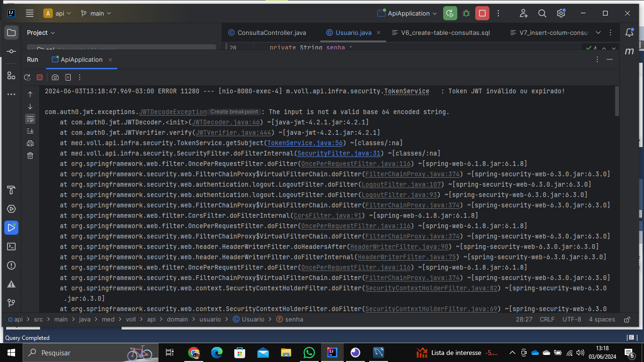
Task: Toggle read-only lock in status bar
Action: click(x=627, y=320)
